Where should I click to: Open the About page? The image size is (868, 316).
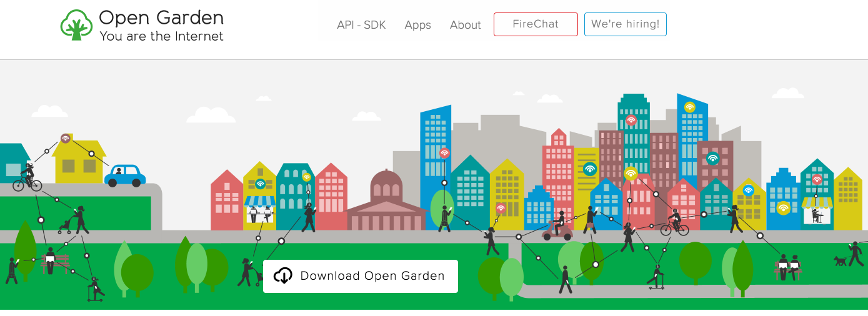(466, 25)
